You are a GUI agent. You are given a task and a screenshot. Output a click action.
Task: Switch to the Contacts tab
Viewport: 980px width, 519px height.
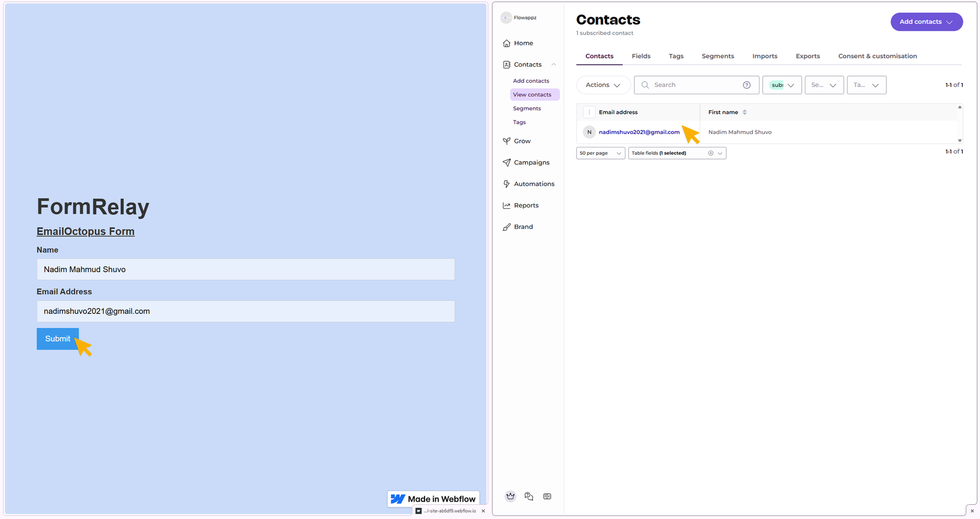(600, 56)
